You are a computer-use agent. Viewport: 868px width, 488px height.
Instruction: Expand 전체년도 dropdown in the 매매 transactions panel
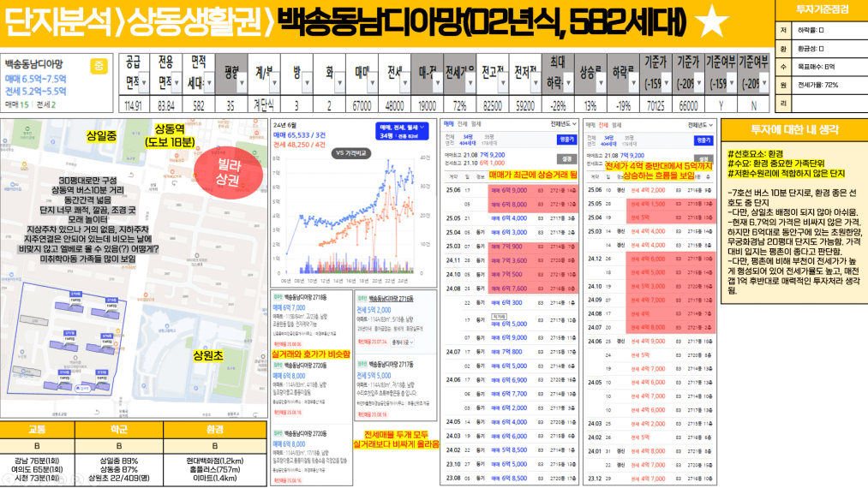coord(564,124)
